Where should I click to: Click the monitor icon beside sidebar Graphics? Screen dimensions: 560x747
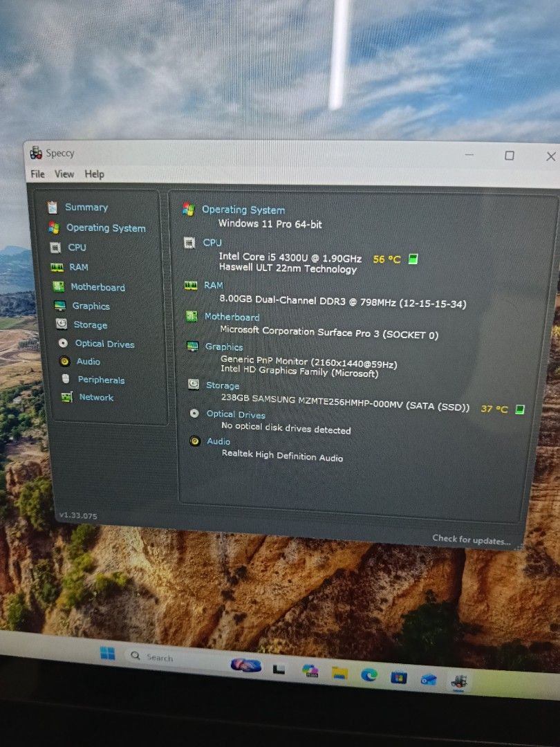coord(60,306)
